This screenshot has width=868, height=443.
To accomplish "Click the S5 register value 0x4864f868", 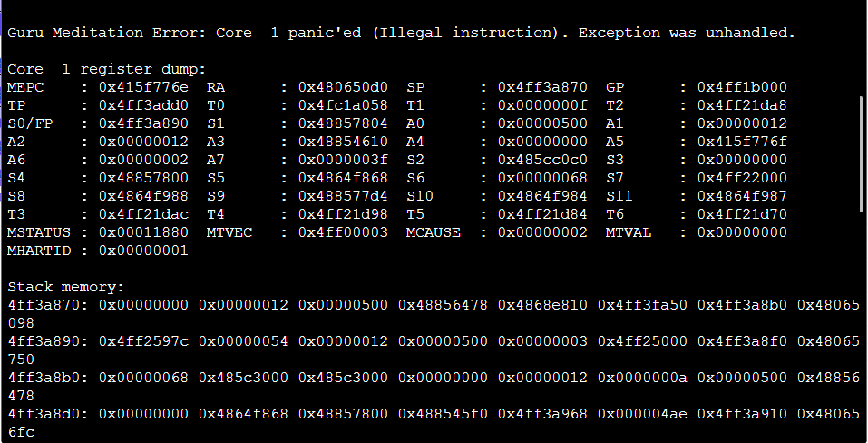I will (343, 178).
